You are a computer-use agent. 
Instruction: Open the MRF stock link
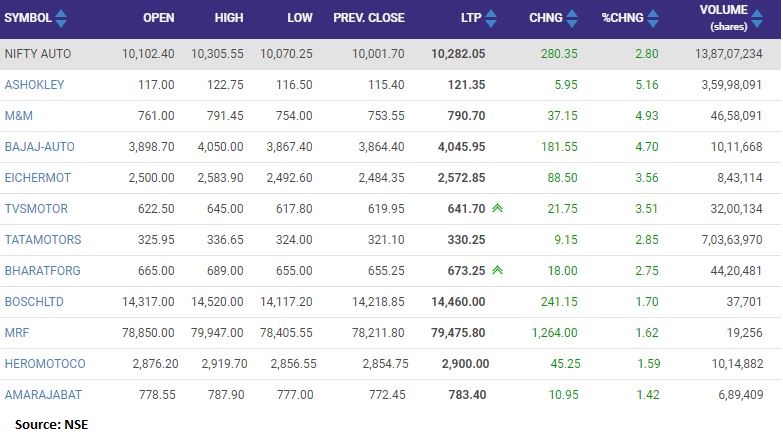[17, 333]
